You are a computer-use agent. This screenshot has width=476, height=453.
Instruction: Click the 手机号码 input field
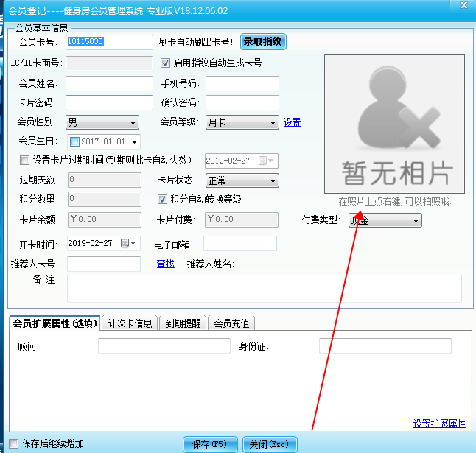pos(242,83)
